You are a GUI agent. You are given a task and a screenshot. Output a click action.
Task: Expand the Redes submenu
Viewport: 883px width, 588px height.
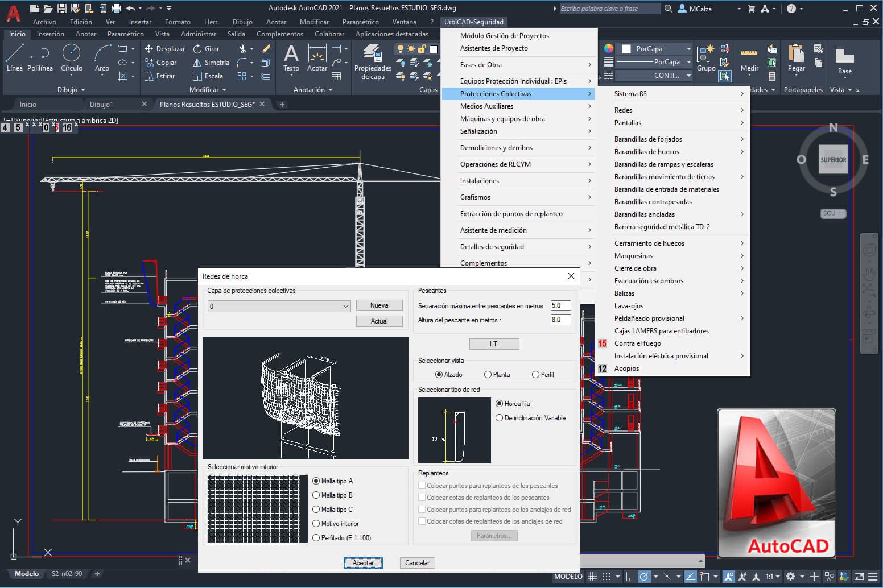coord(679,110)
